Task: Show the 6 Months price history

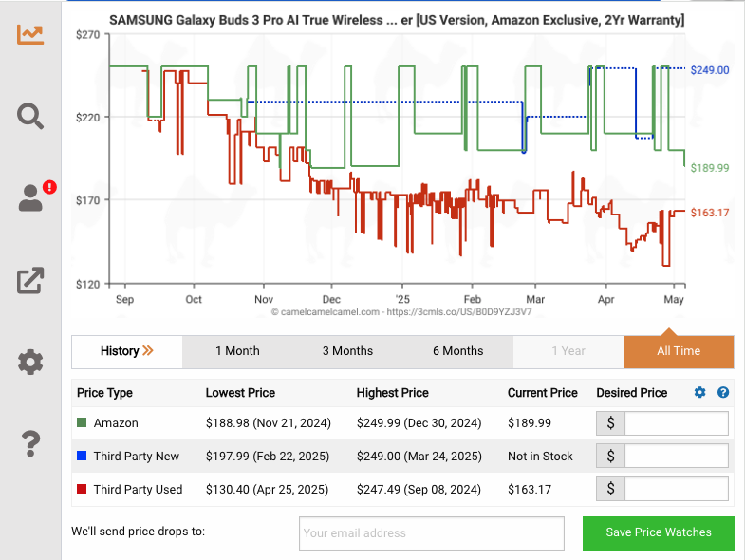Action: (x=457, y=351)
